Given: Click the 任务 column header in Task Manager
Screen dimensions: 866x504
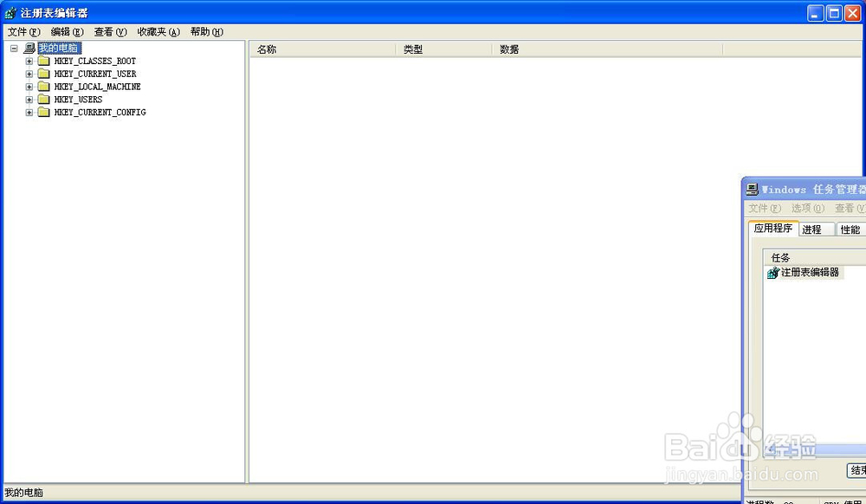Looking at the screenshot, I should (x=815, y=258).
